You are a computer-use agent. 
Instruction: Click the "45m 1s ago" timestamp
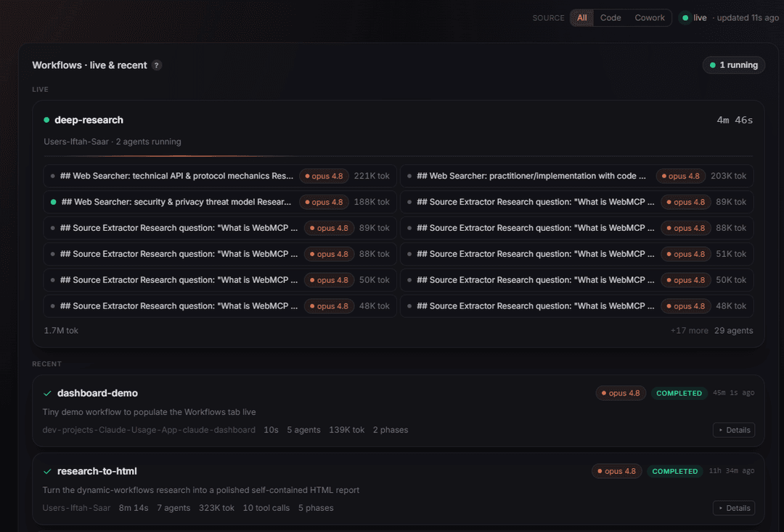(x=733, y=393)
